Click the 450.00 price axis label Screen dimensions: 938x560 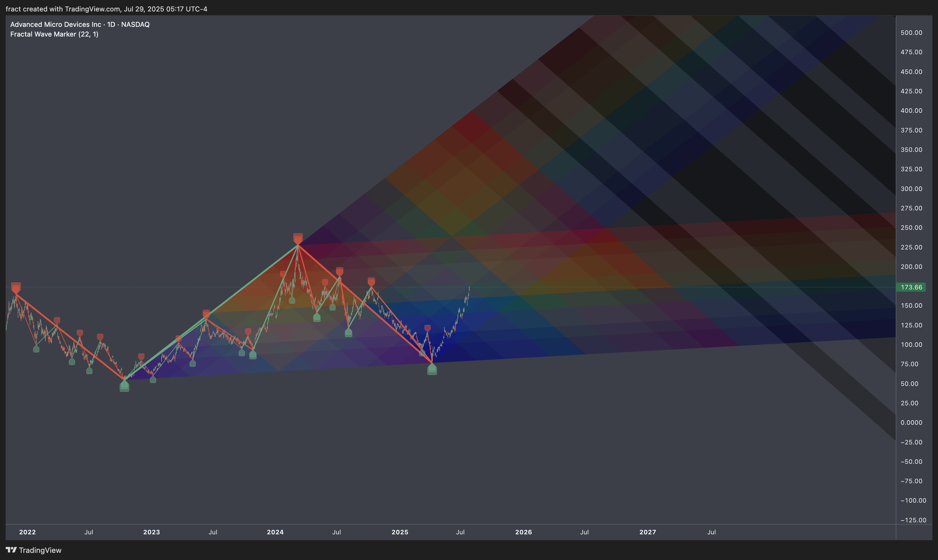911,72
